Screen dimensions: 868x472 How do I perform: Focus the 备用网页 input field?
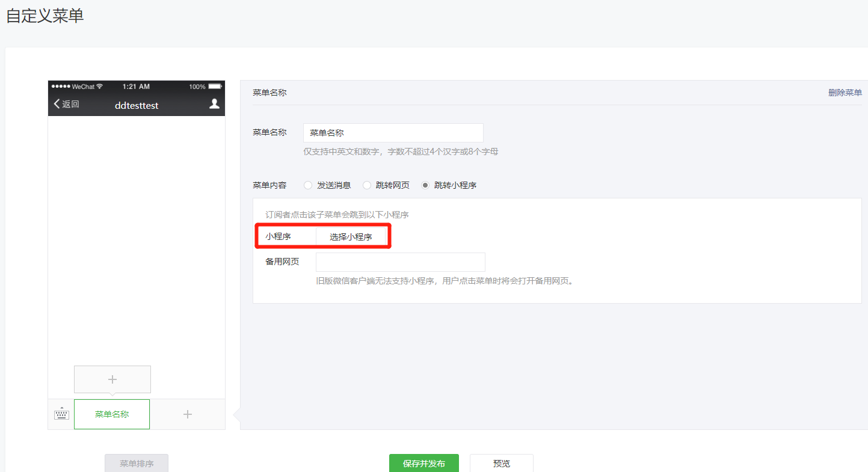click(401, 262)
